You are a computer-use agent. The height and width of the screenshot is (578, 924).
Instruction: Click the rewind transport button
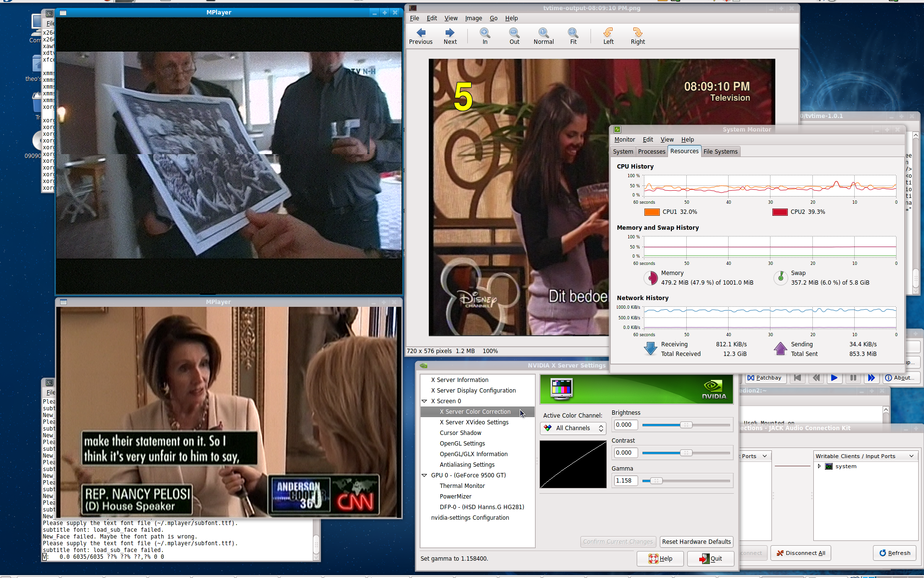point(816,378)
